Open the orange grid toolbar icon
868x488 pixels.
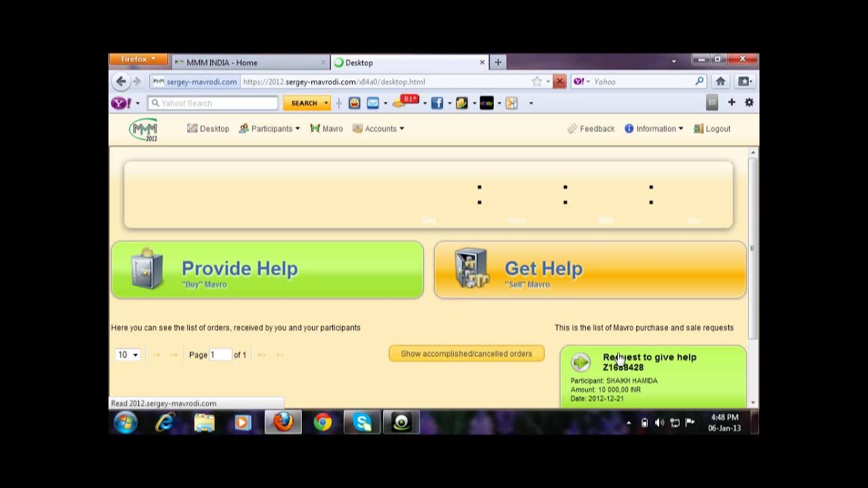[511, 103]
